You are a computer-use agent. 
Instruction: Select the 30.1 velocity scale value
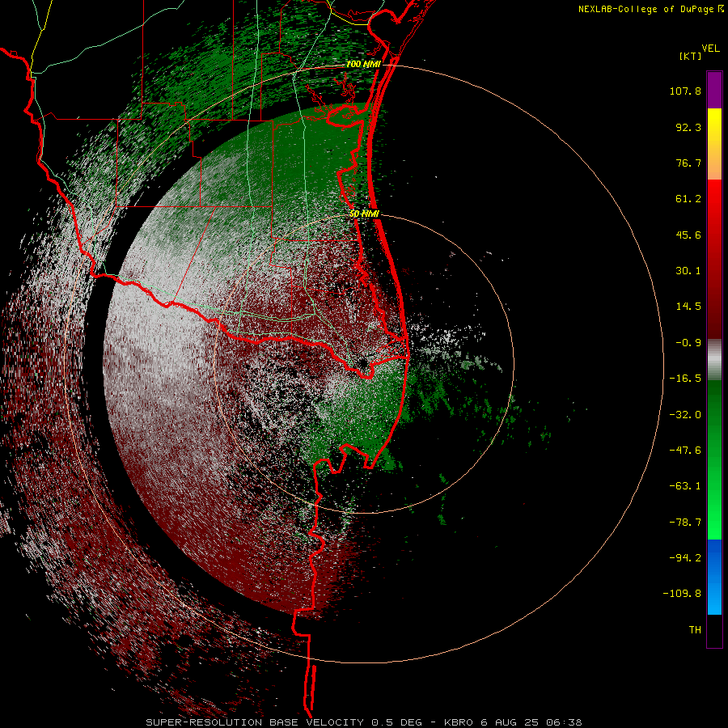click(x=688, y=271)
